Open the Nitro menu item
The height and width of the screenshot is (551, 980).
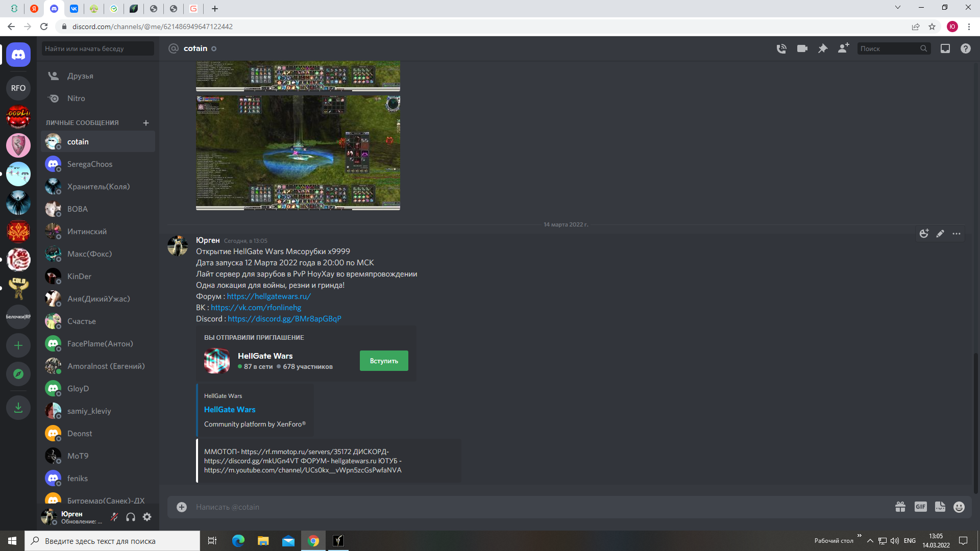(x=98, y=98)
